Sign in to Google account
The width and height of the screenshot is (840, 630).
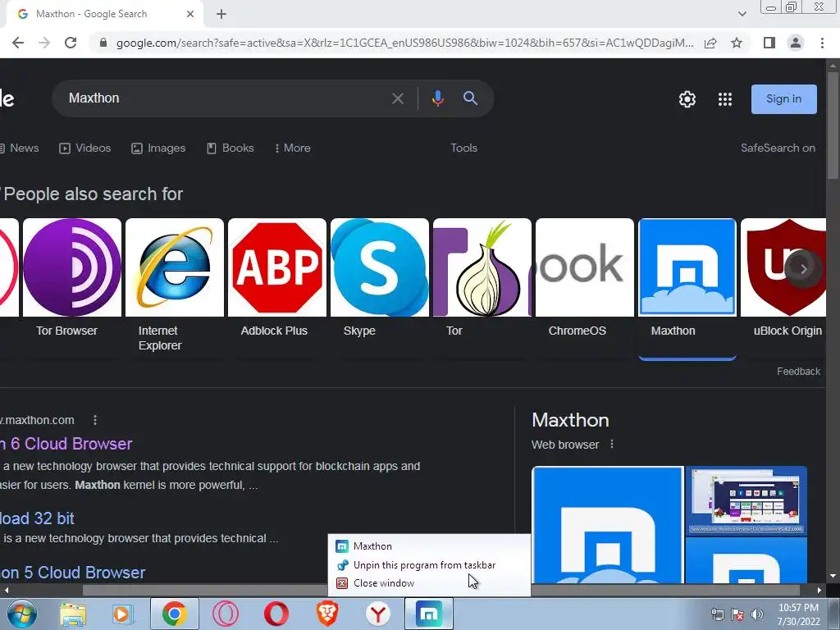pyautogui.click(x=783, y=99)
